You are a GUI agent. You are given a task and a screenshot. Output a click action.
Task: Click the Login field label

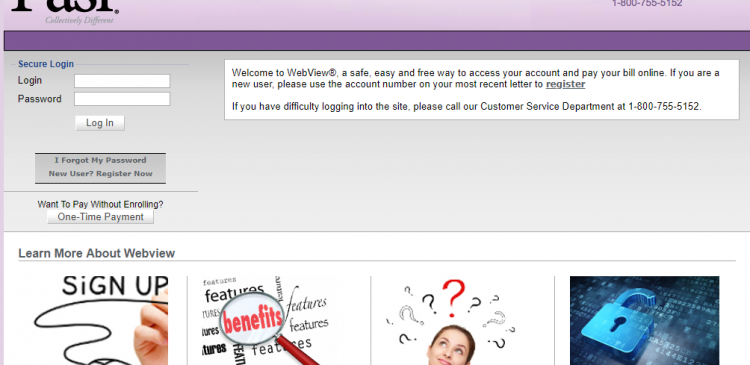coord(30,80)
